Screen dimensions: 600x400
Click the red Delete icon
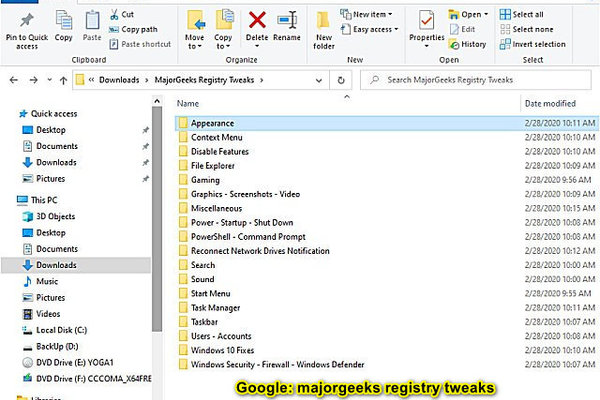click(x=257, y=20)
